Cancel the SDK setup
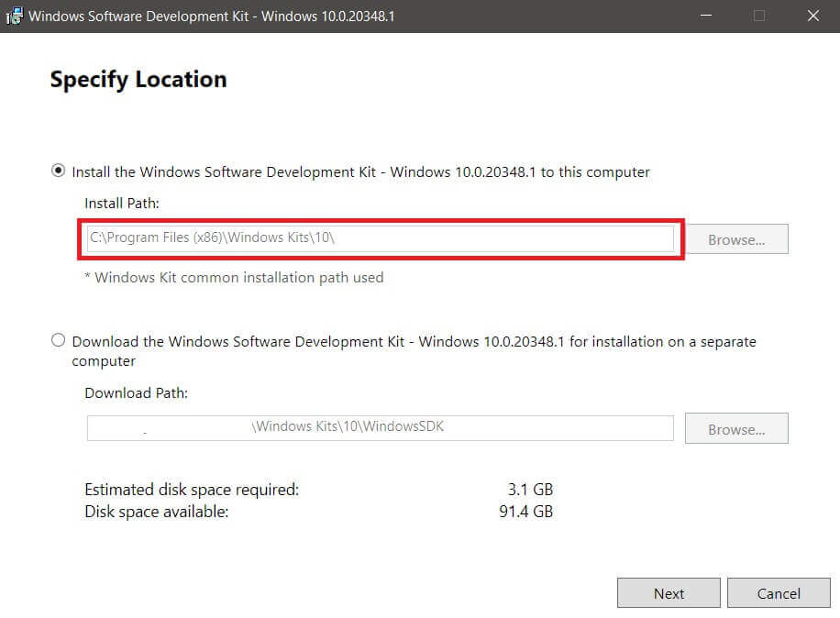Screen dimensions: 840x618 pyautogui.click(x=779, y=593)
